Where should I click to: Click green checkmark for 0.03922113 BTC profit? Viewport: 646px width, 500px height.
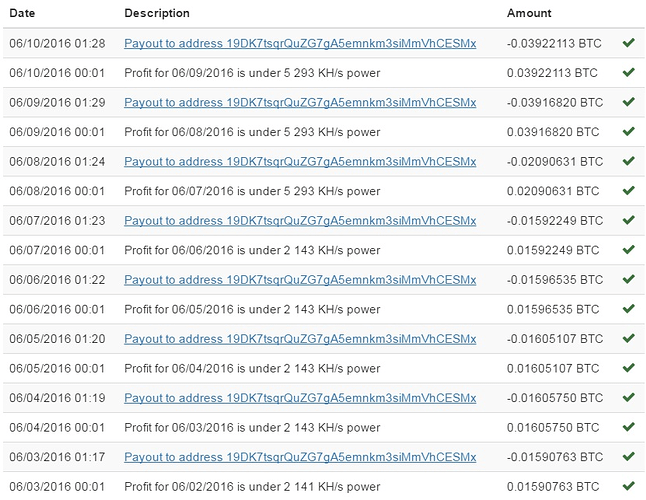628,72
